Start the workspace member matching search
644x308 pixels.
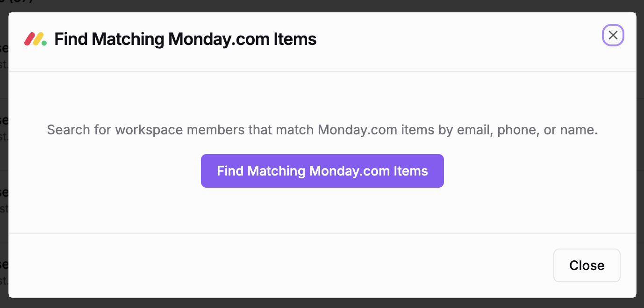click(322, 171)
